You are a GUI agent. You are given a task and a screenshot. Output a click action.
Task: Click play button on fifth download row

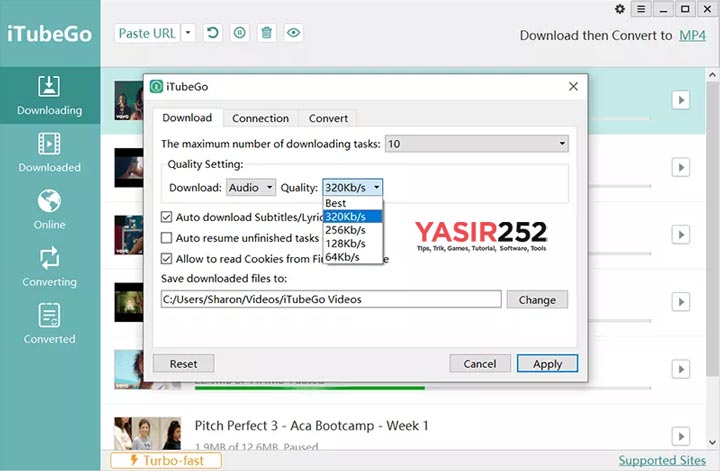pos(681,369)
